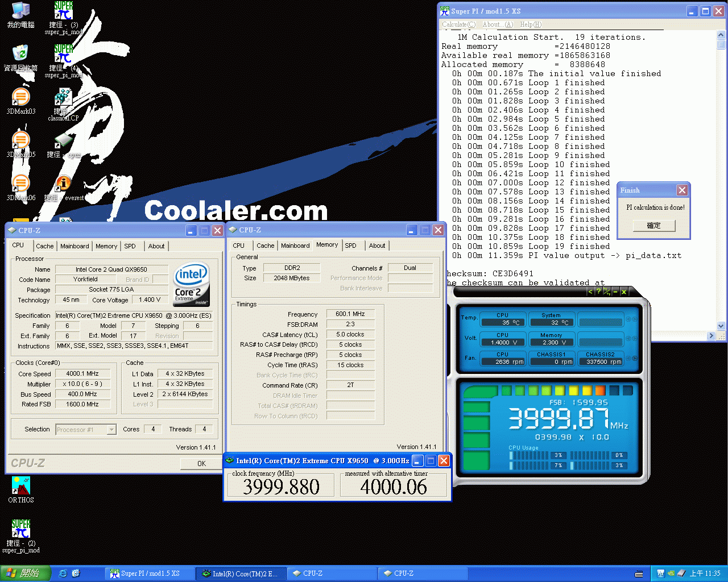Click the 開始 Start button
The image size is (728, 582).
(26, 573)
